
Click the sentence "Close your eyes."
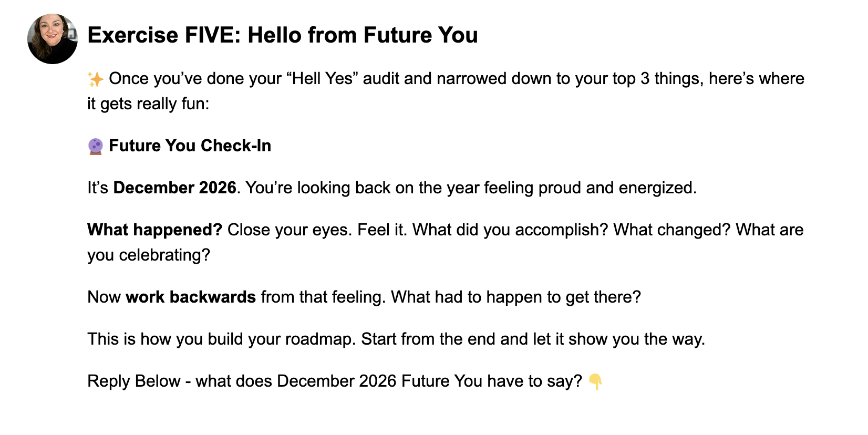click(290, 230)
